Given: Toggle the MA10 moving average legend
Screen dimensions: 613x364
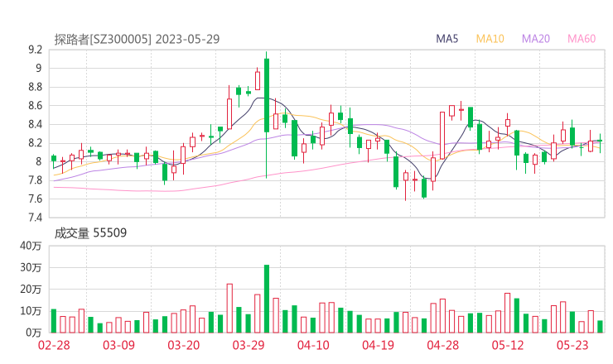Looking at the screenshot, I should tap(490, 39).
